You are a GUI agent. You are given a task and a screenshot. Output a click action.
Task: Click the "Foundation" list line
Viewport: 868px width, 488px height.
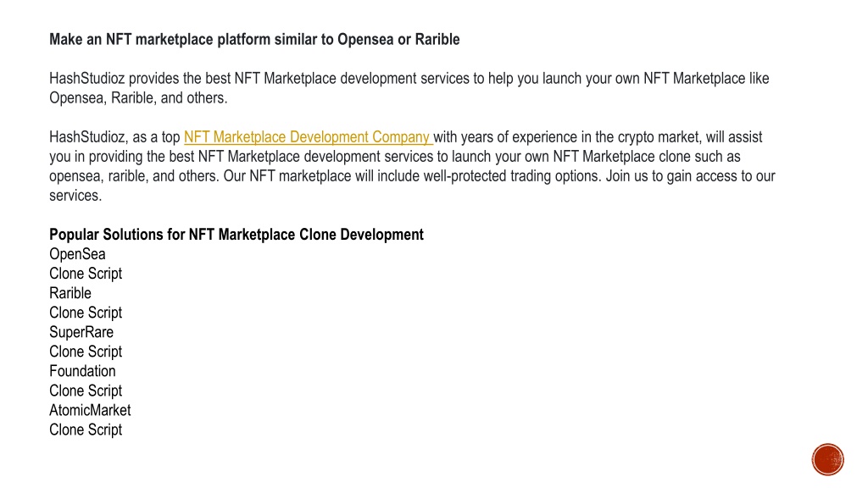coord(82,371)
